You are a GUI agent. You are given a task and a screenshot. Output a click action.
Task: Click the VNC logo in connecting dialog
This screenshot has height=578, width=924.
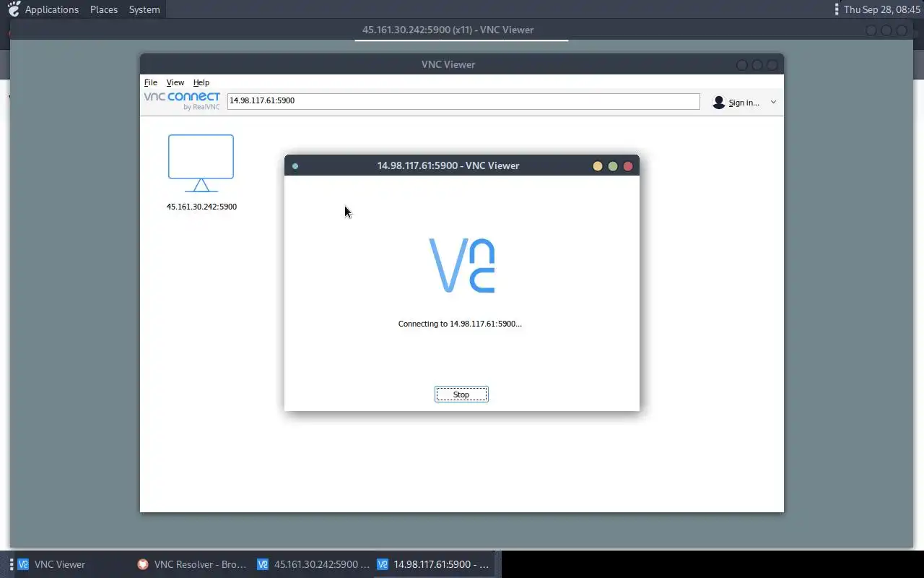coord(462,265)
